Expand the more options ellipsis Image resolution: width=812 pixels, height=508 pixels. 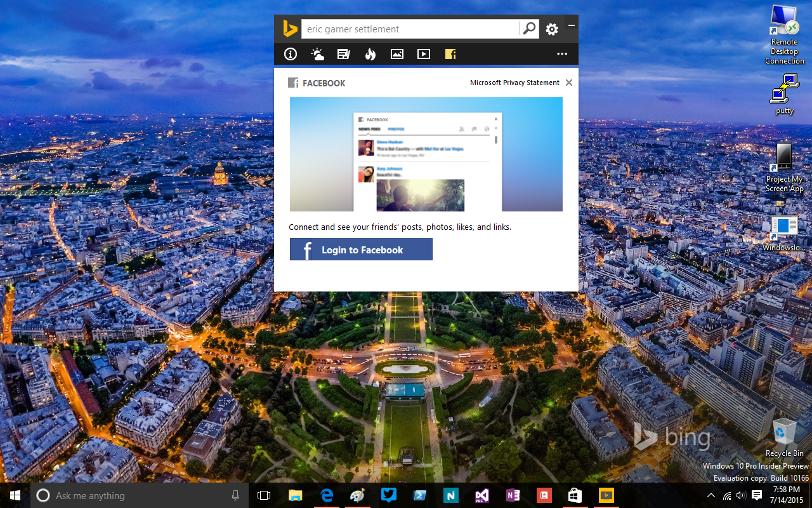click(x=562, y=54)
